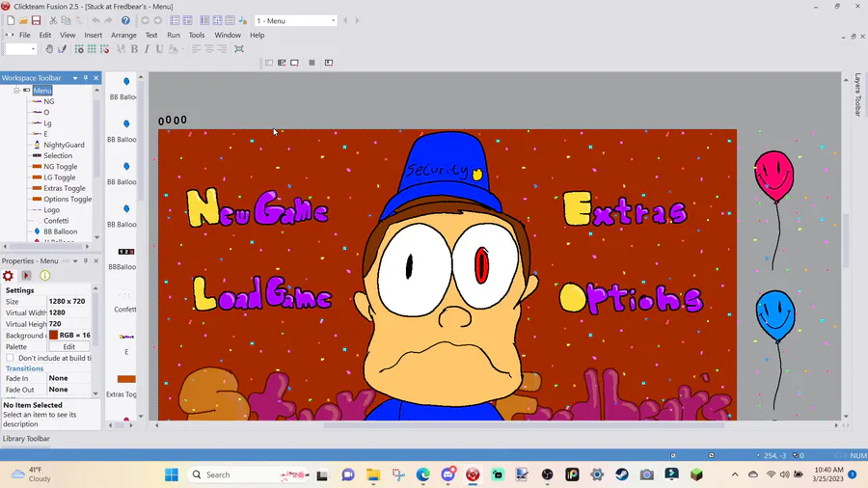Open the File menu
This screenshot has width=868, height=488.
(25, 35)
